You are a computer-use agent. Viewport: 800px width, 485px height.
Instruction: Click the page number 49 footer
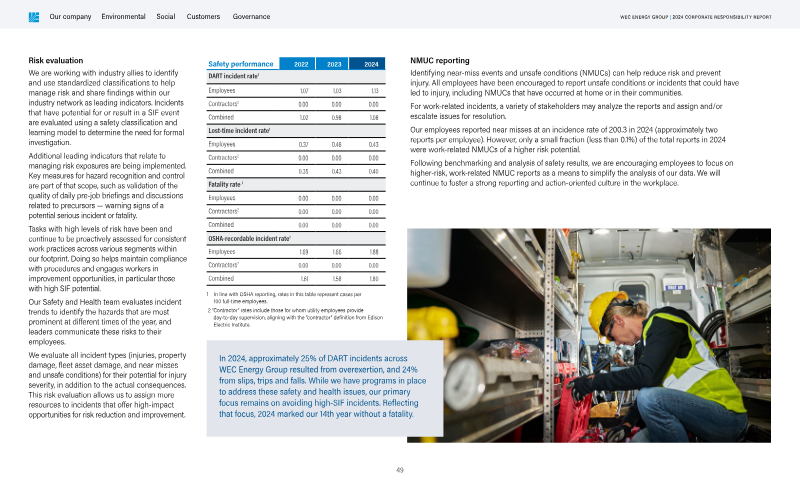(400, 469)
